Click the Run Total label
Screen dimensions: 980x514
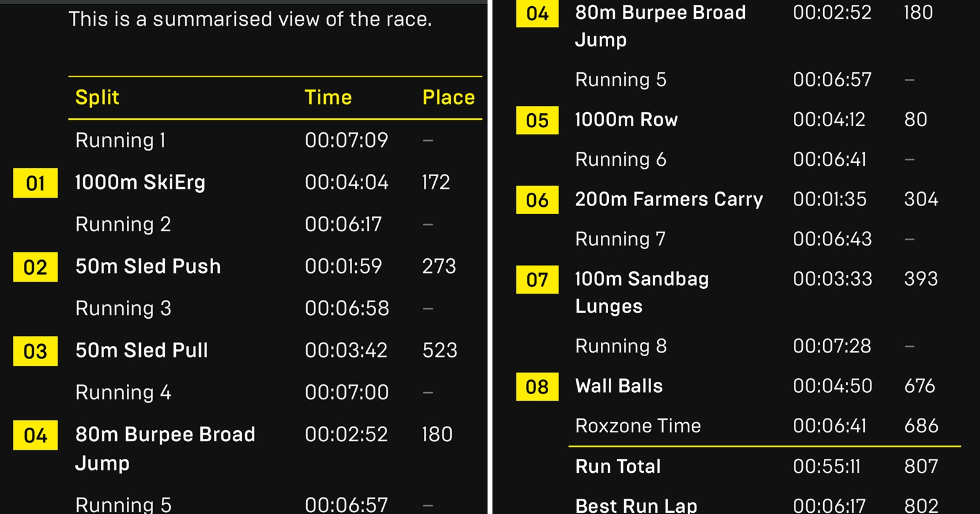[x=618, y=466]
